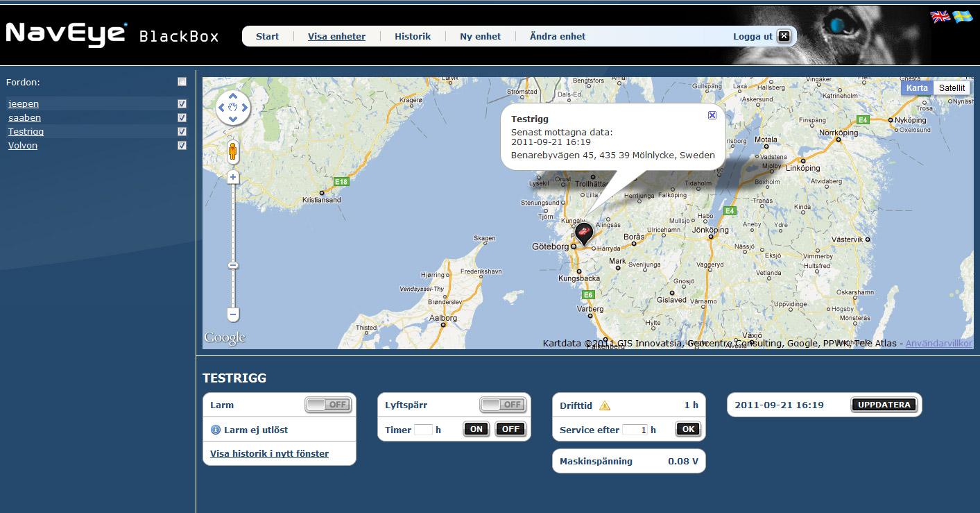
Task: Focus the Timer hours input field
Action: [423, 430]
